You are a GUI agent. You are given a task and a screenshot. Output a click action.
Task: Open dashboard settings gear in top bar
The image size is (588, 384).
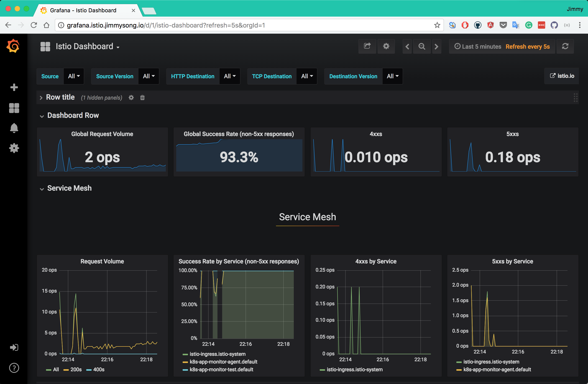point(386,46)
